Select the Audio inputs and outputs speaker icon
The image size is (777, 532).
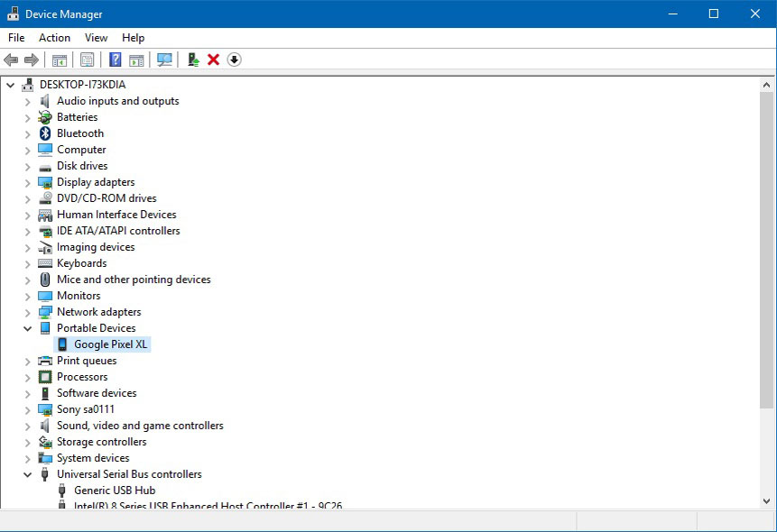tap(45, 101)
